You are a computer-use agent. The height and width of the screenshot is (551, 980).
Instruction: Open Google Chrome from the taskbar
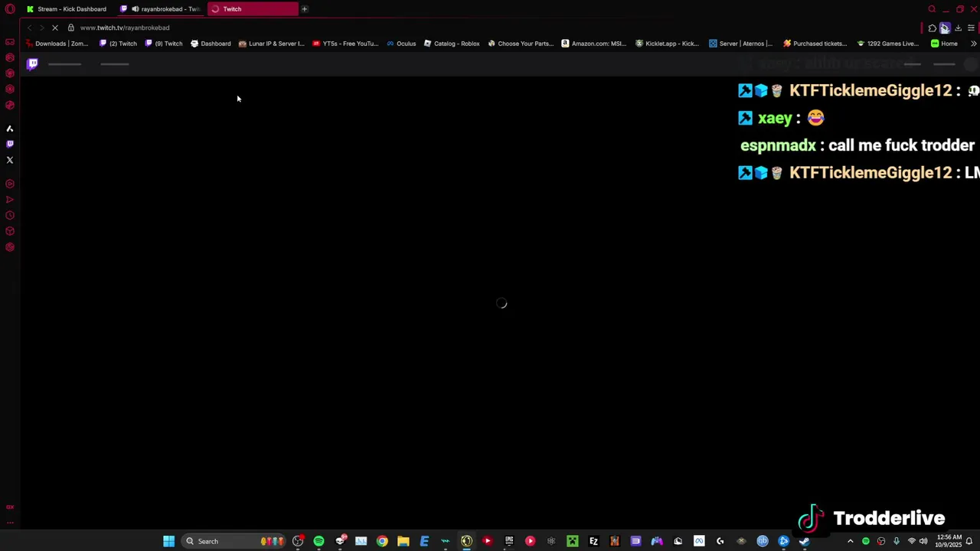[382, 541]
